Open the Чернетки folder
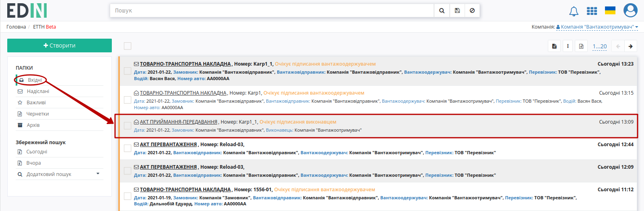644x211 pixels. click(38, 114)
